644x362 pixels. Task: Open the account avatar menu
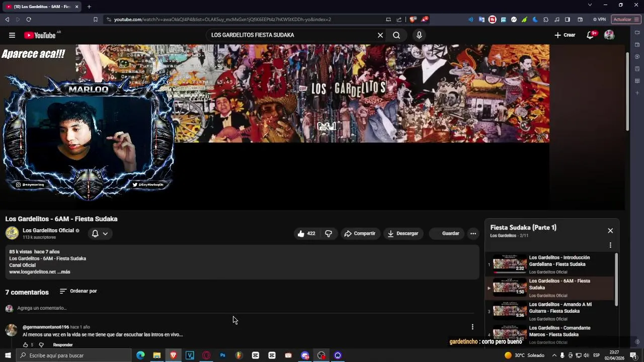[609, 35]
